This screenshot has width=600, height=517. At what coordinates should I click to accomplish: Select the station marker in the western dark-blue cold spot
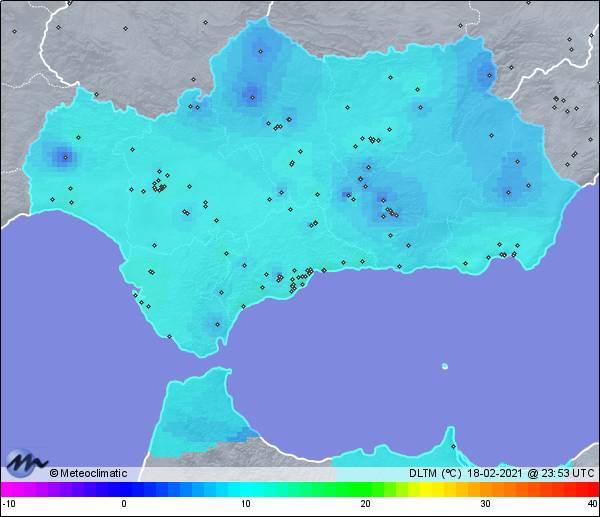tap(65, 157)
